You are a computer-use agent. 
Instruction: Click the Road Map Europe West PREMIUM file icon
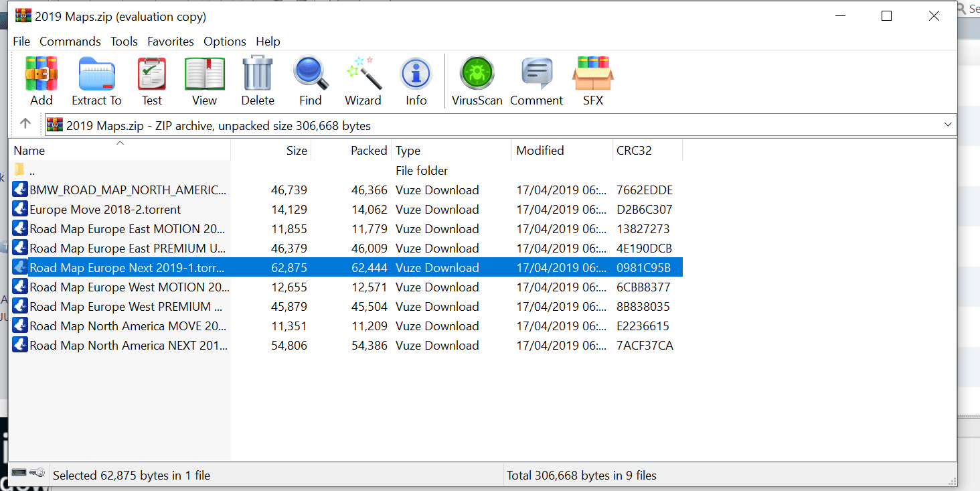tap(20, 306)
